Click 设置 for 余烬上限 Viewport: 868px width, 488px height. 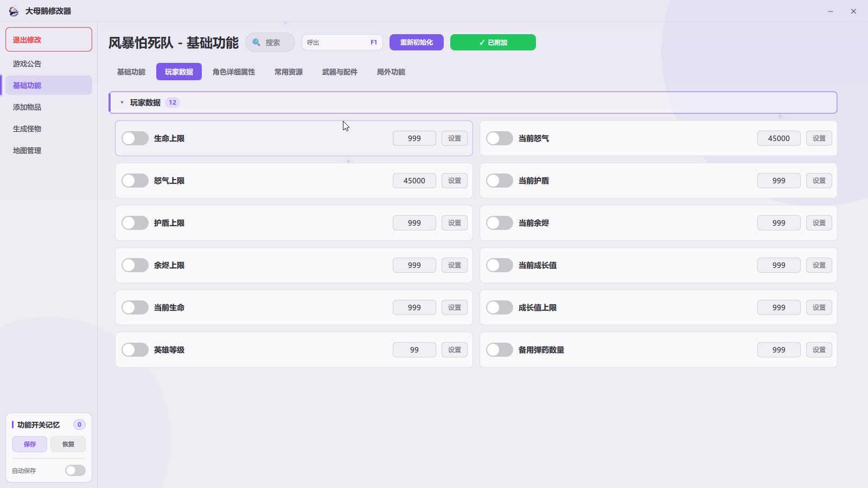(x=455, y=265)
